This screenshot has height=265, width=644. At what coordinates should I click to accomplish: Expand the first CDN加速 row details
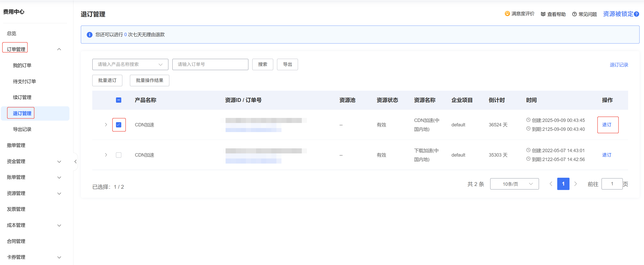(106, 124)
